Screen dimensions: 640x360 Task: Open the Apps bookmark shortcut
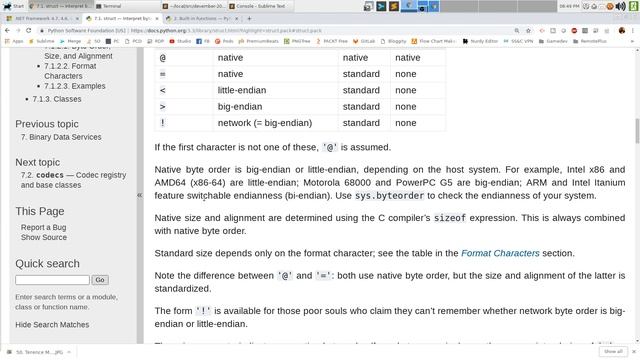14,41
